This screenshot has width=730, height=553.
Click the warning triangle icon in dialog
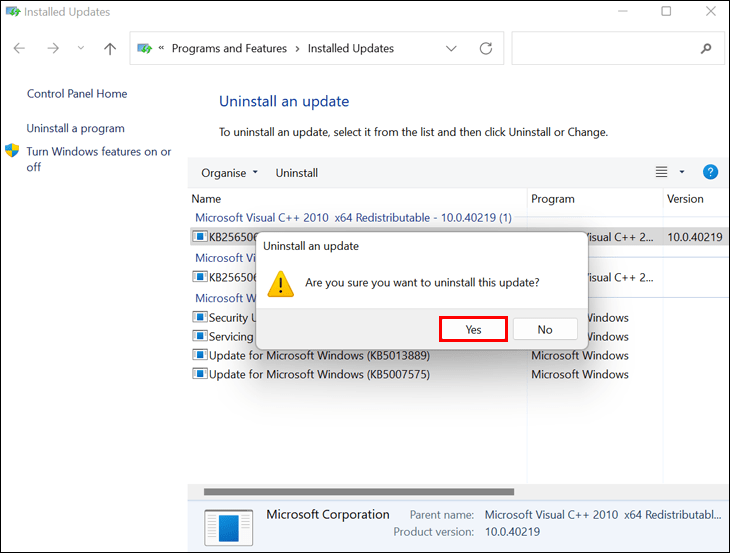(x=281, y=283)
